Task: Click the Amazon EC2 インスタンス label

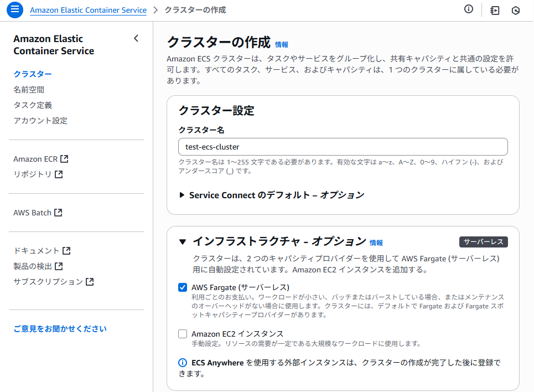Action: pyautogui.click(x=237, y=334)
